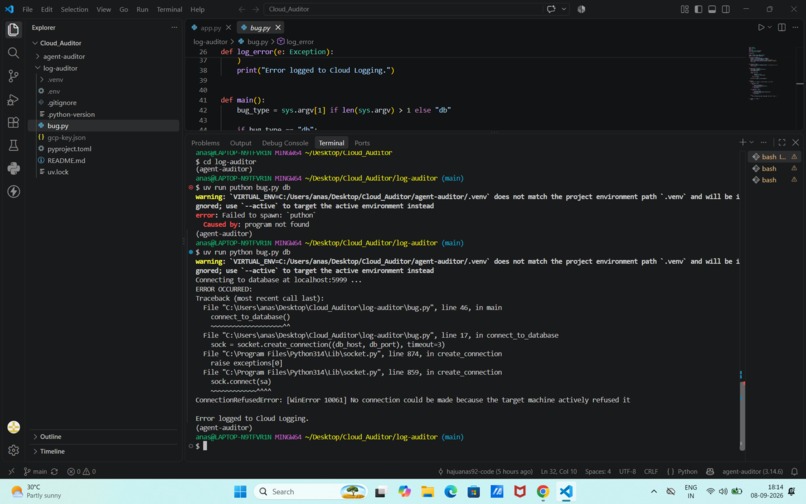The width and height of the screenshot is (806, 504).
Task: Switch to the Debug Console tab
Action: pos(285,143)
